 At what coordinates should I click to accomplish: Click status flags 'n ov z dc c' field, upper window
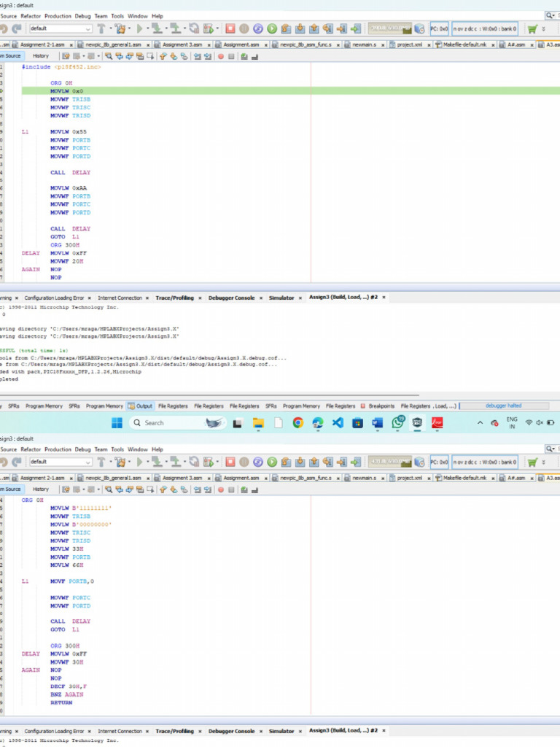click(x=485, y=28)
